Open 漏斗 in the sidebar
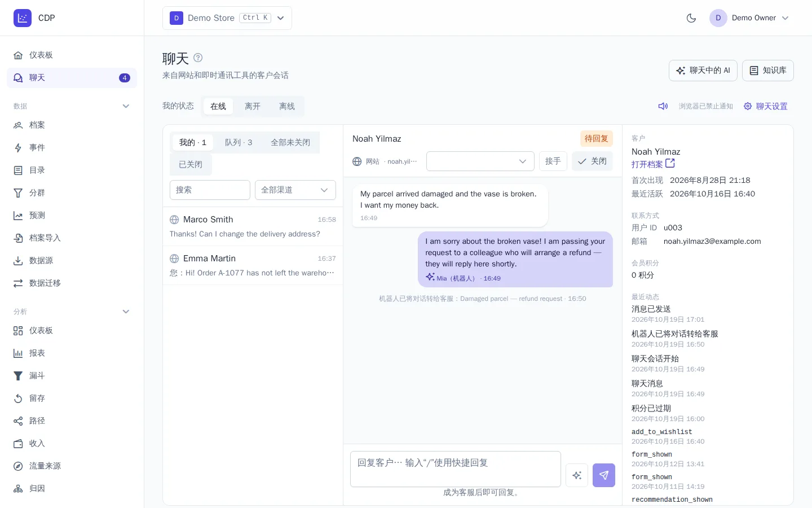812x508 pixels. [x=72, y=375]
